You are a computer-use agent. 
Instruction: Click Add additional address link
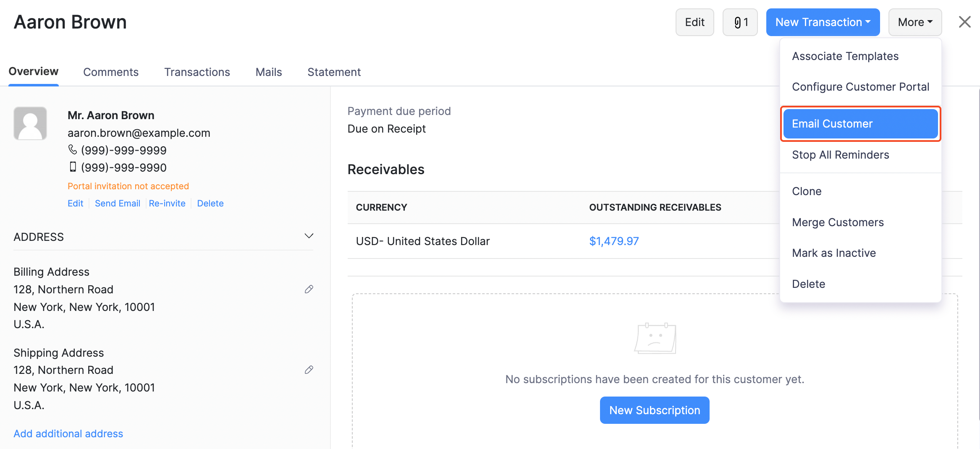[x=68, y=433]
